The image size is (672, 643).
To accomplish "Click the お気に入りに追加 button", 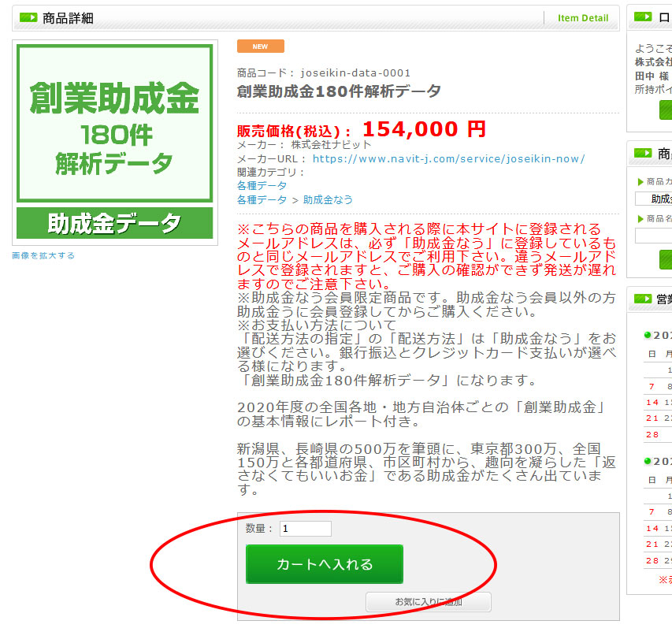I will pyautogui.click(x=428, y=602).
